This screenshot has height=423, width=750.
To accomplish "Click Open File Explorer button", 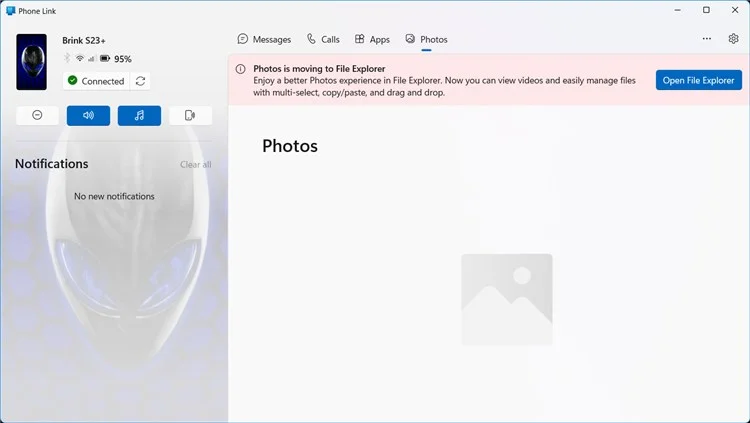I will click(x=698, y=80).
